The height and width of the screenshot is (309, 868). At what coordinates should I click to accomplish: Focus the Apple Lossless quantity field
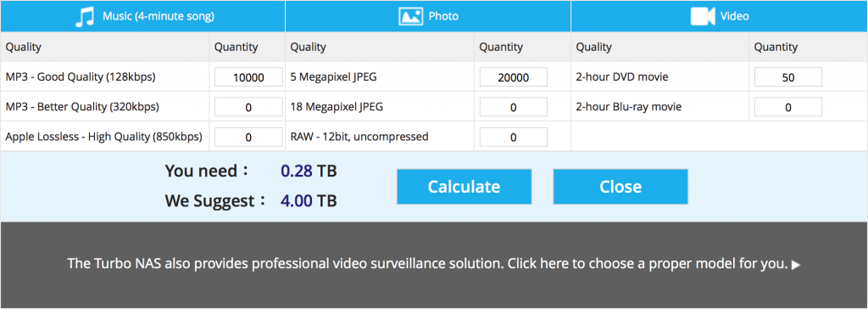click(248, 137)
